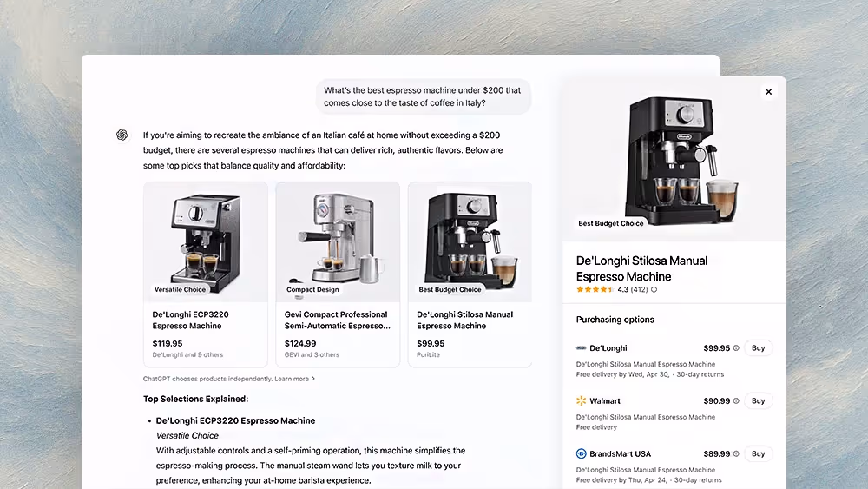Buy from the De'Longhi store
Viewport: 868px width, 489px height.
coord(758,347)
